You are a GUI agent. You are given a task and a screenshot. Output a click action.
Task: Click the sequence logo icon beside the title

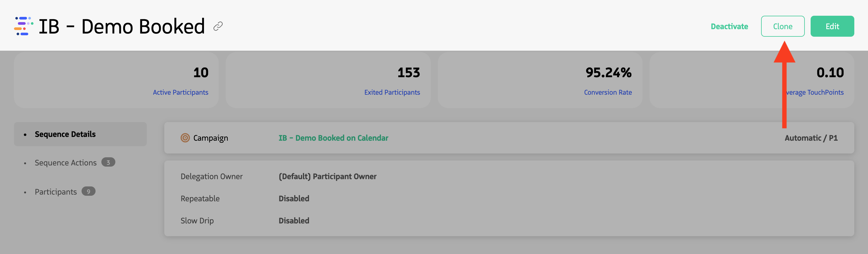click(23, 26)
